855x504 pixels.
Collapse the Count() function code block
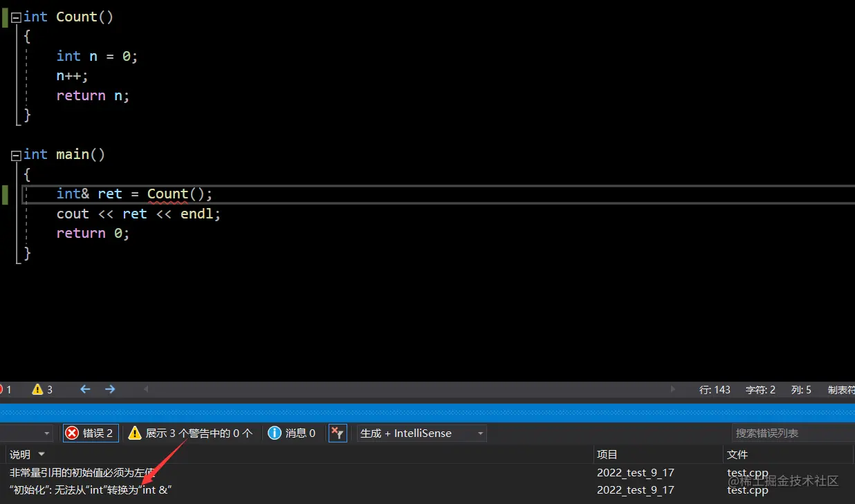(x=16, y=17)
